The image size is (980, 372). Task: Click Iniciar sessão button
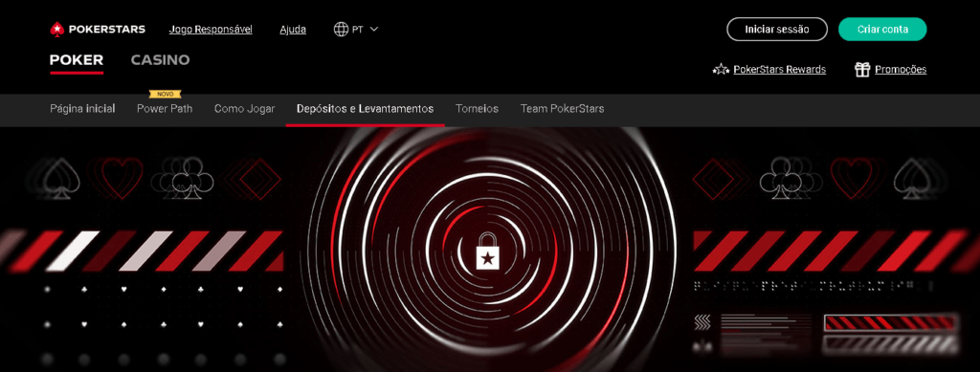click(x=777, y=30)
